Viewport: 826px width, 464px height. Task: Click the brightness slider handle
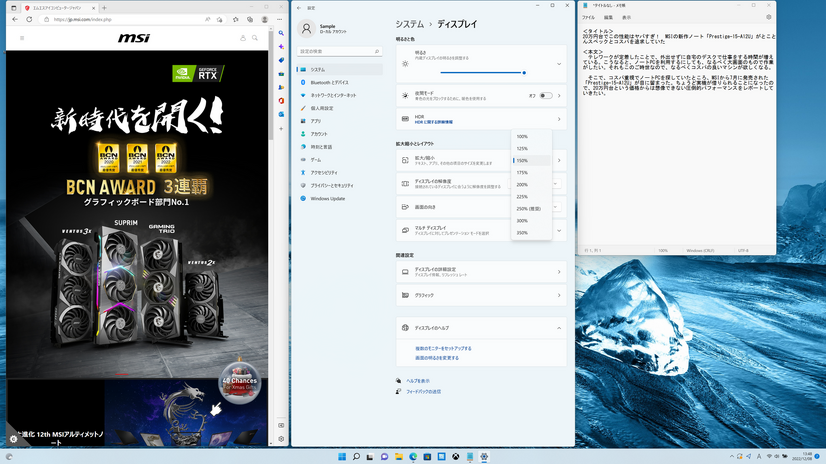pos(524,73)
